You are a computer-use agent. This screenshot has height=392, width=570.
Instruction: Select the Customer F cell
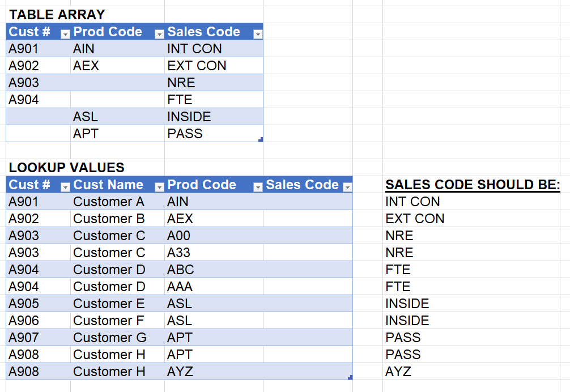tap(117, 321)
